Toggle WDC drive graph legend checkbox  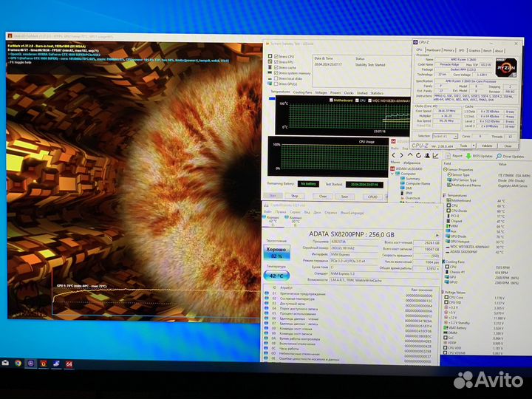click(370, 100)
